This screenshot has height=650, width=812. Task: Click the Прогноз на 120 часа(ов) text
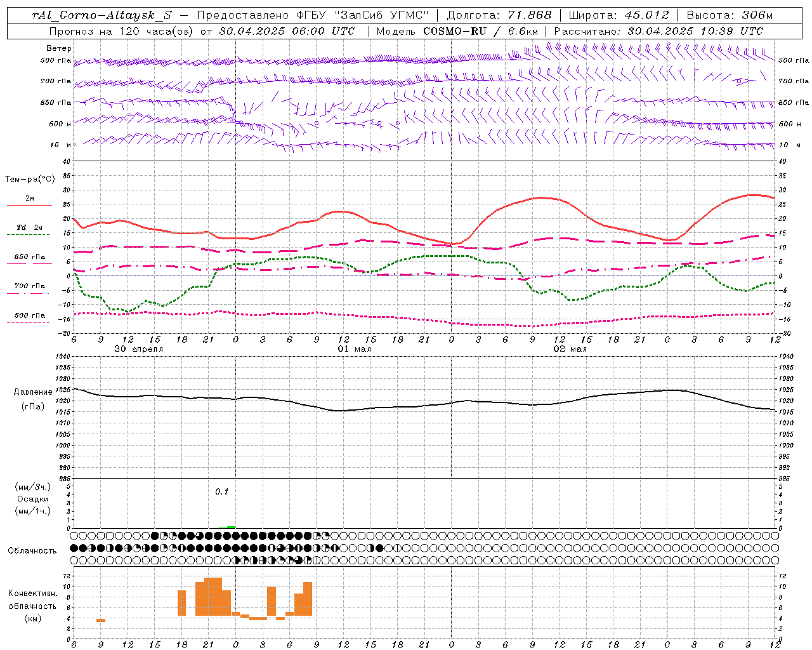pos(121,31)
